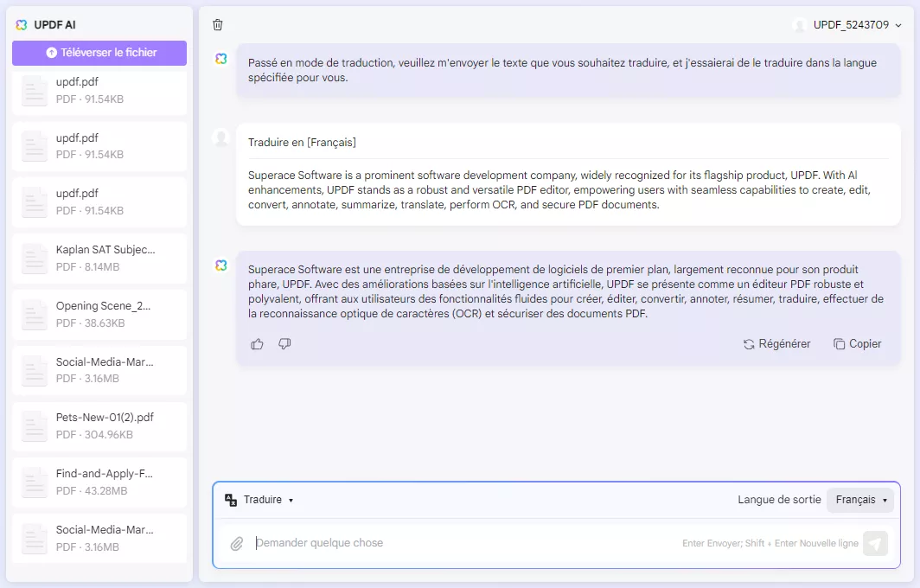Click the Téléverser le fichier button
Screen dimensions: 920x588
(99, 54)
